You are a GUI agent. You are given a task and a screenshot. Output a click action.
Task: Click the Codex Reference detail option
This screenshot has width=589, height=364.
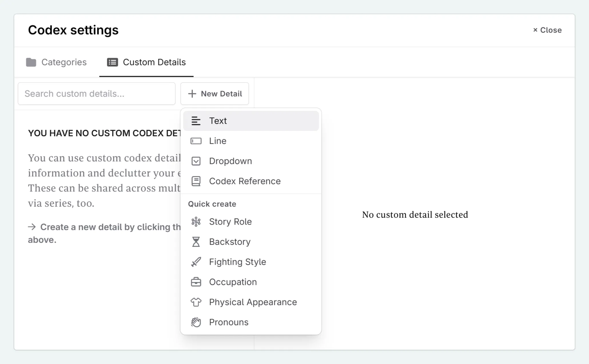(x=245, y=181)
